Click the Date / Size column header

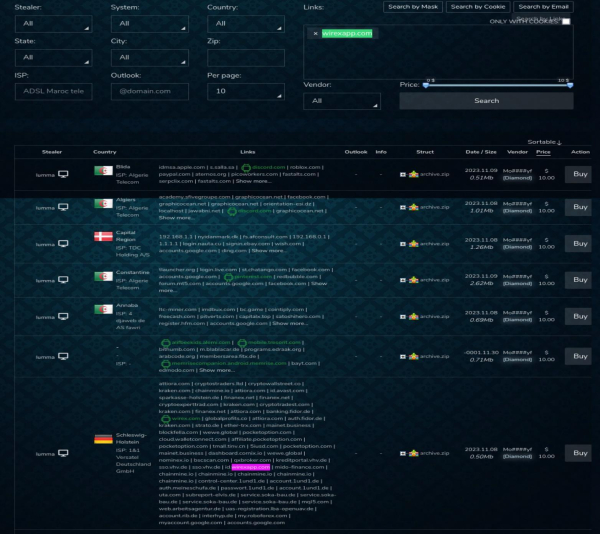click(x=481, y=152)
